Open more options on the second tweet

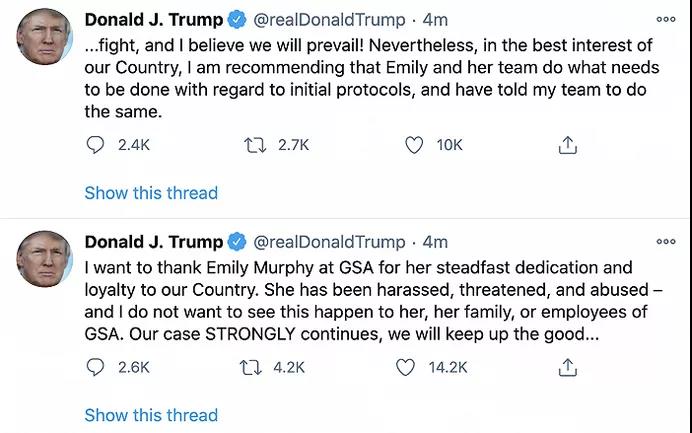coord(665,241)
